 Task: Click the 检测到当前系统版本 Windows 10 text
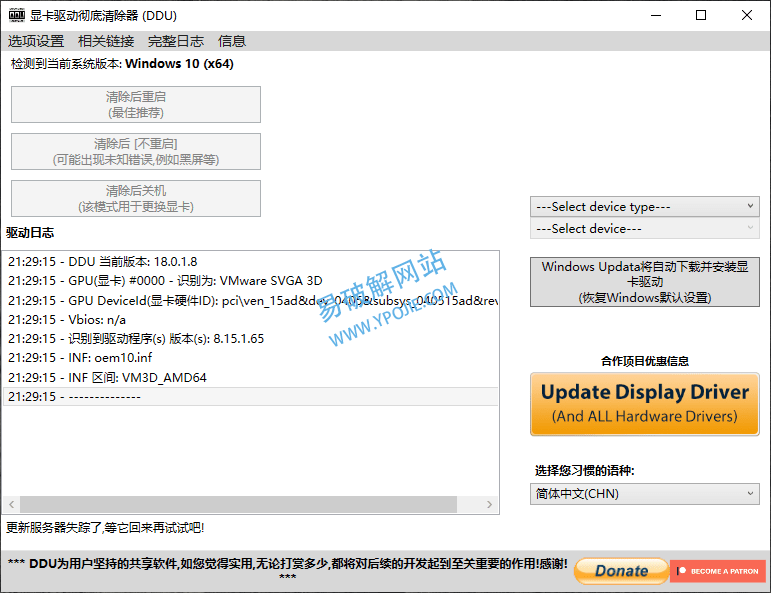click(x=122, y=64)
